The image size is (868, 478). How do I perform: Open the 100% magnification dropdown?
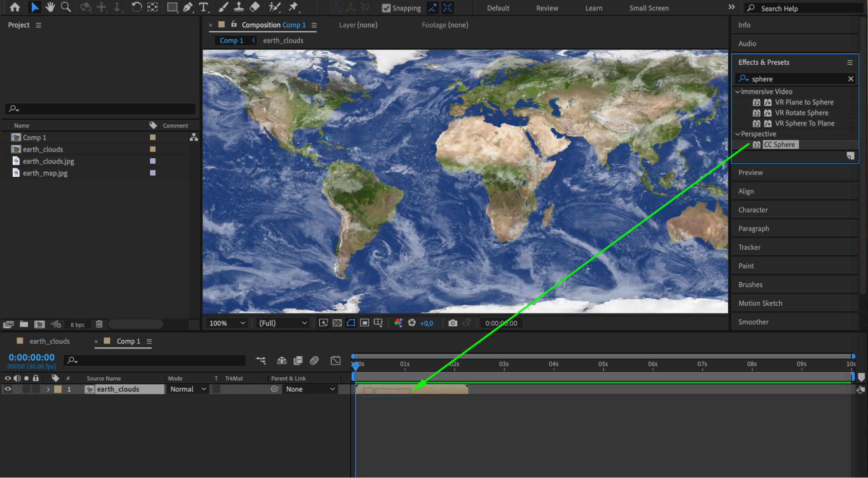click(228, 323)
